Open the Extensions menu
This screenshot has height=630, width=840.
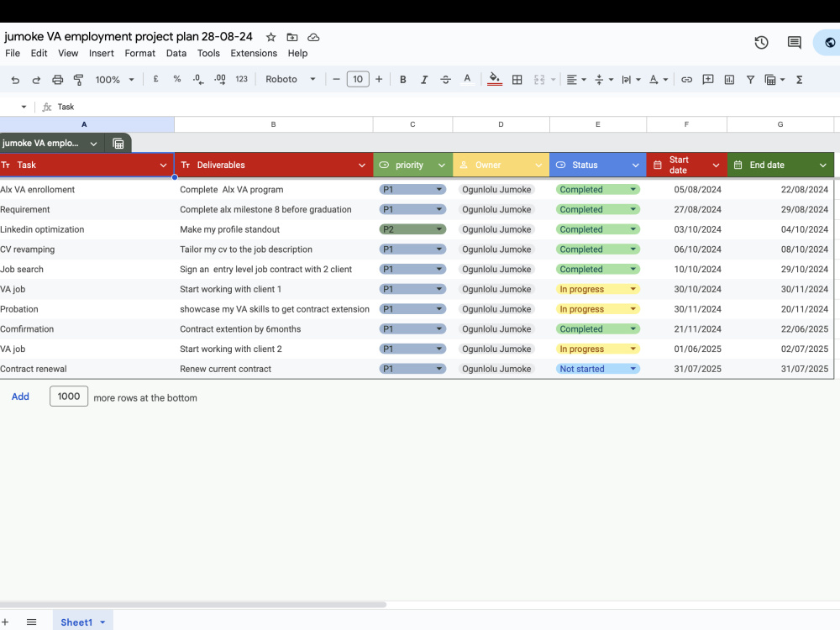[x=254, y=53]
